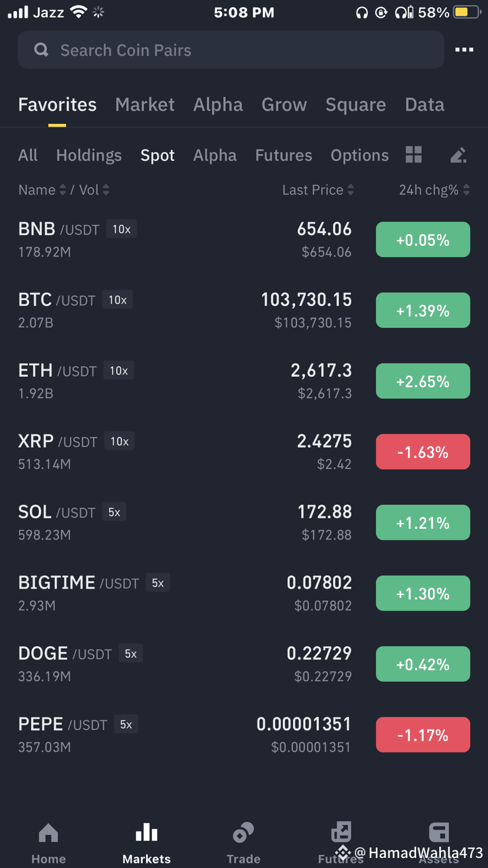Image resolution: width=488 pixels, height=868 pixels.
Task: Open the three-dot more options menu
Action: (464, 50)
